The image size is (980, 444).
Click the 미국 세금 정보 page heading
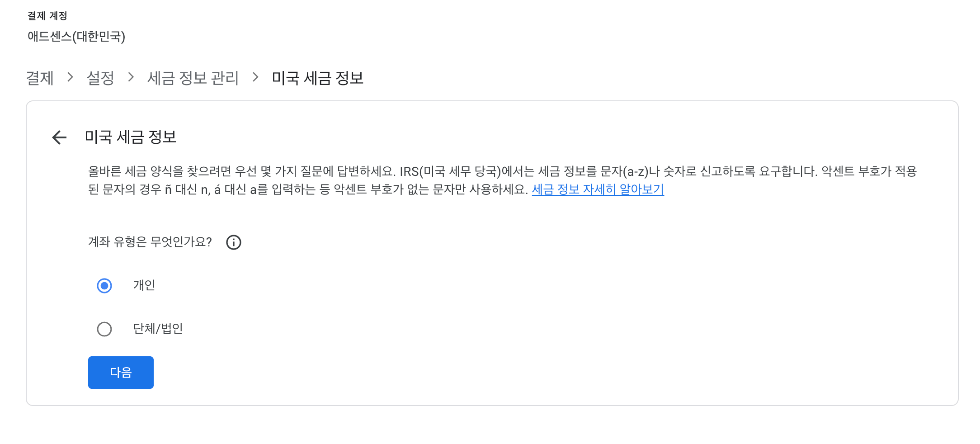click(x=132, y=137)
